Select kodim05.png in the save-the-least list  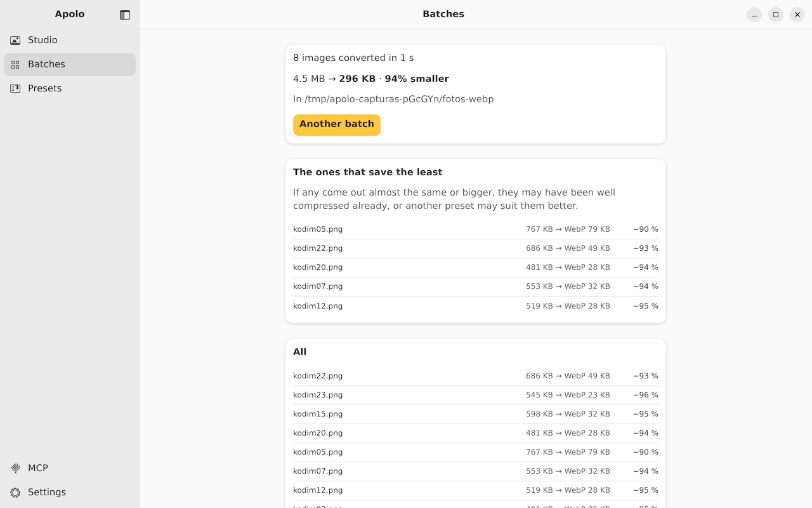[x=476, y=229]
